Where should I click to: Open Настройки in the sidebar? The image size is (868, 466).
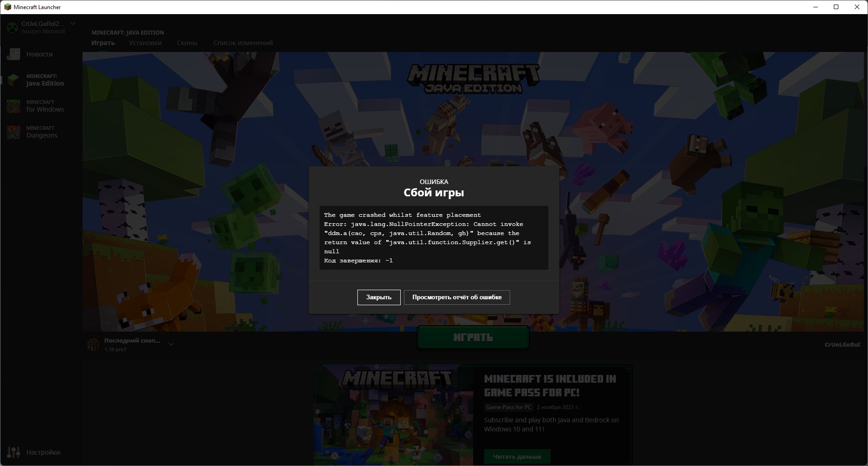[x=43, y=452]
